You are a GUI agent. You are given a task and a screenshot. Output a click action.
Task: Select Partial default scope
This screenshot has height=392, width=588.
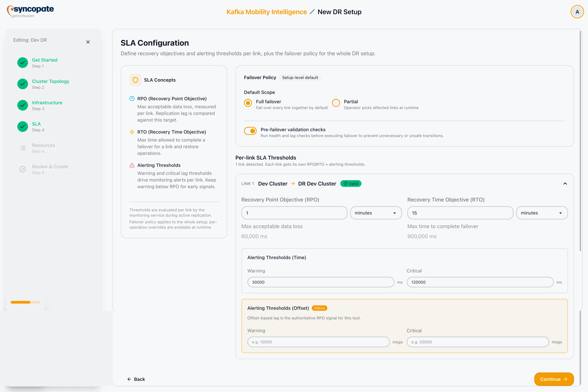(336, 103)
